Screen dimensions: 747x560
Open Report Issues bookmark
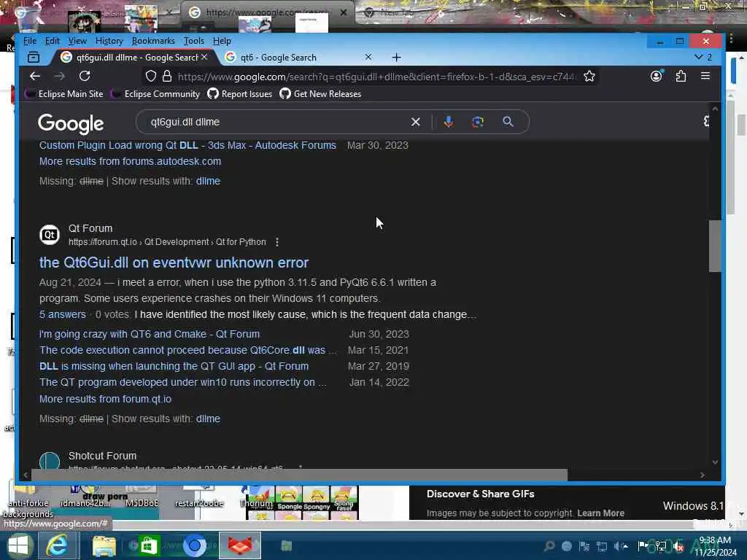240,94
